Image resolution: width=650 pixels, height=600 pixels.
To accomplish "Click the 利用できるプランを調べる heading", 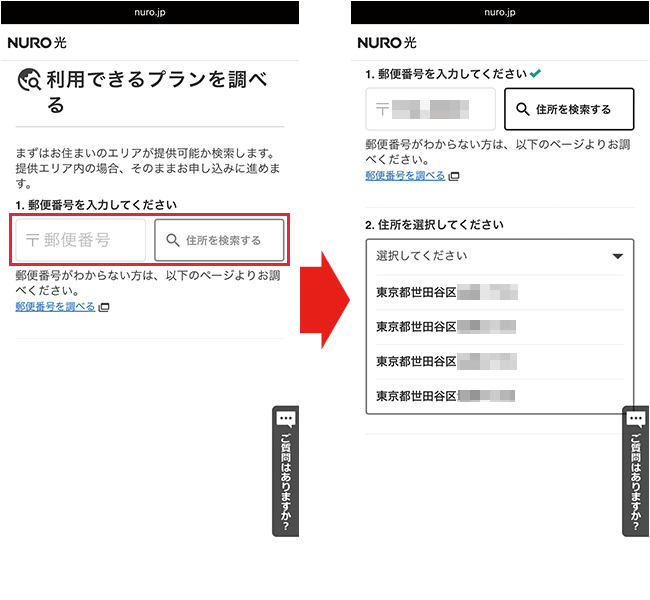I will click(x=157, y=92).
